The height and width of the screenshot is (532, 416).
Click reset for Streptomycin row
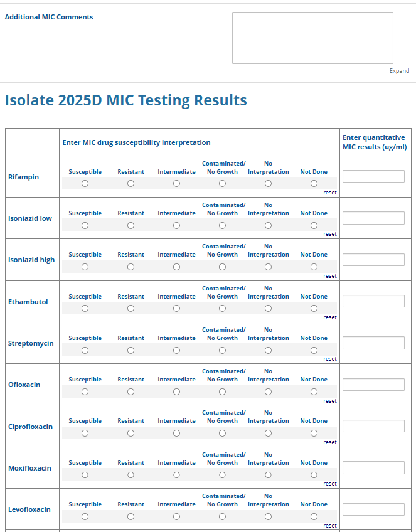click(x=330, y=359)
